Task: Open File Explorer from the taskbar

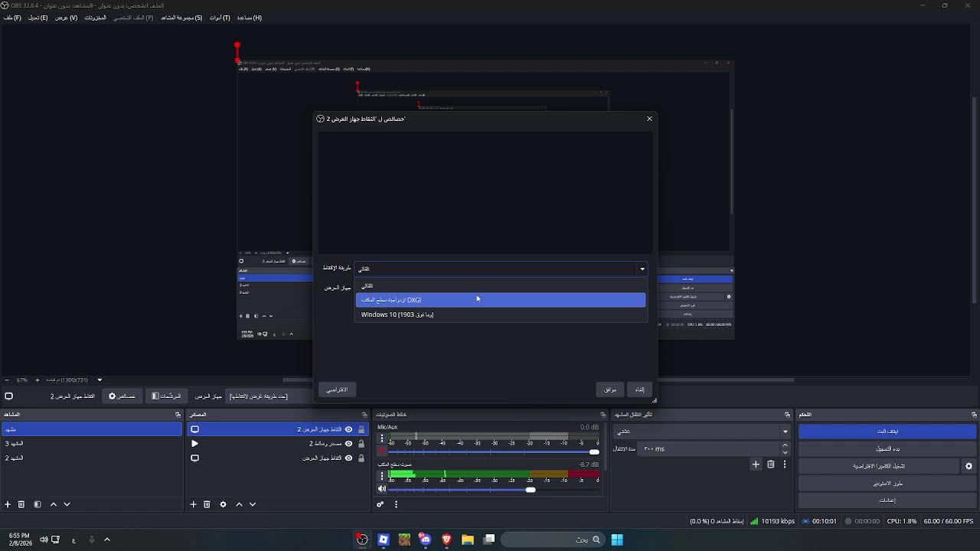Action: 467,540
